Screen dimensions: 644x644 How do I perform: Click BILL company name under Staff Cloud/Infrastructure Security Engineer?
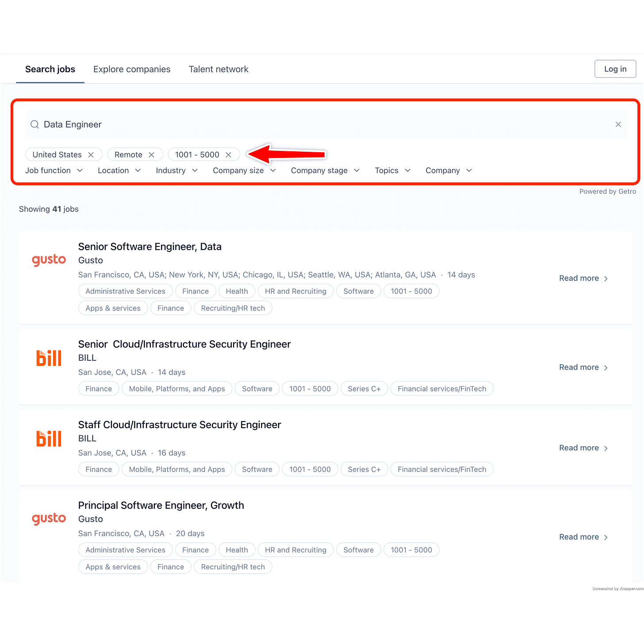(87, 438)
